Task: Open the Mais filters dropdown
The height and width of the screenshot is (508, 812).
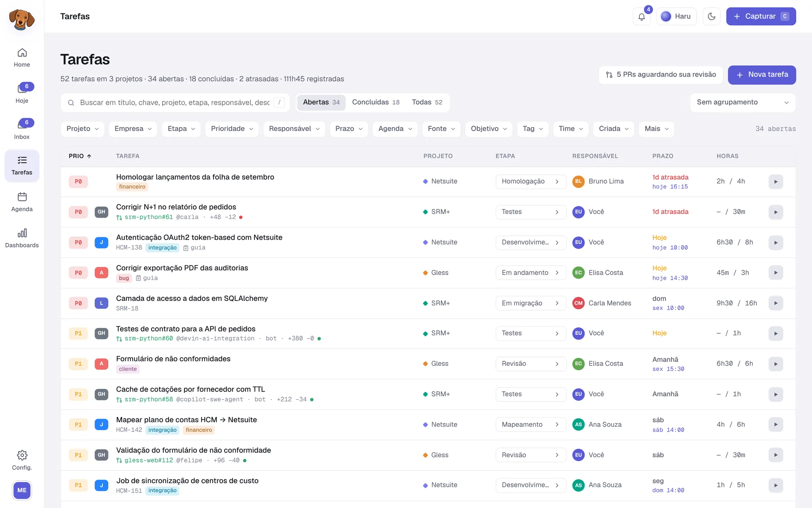Action: tap(657, 129)
